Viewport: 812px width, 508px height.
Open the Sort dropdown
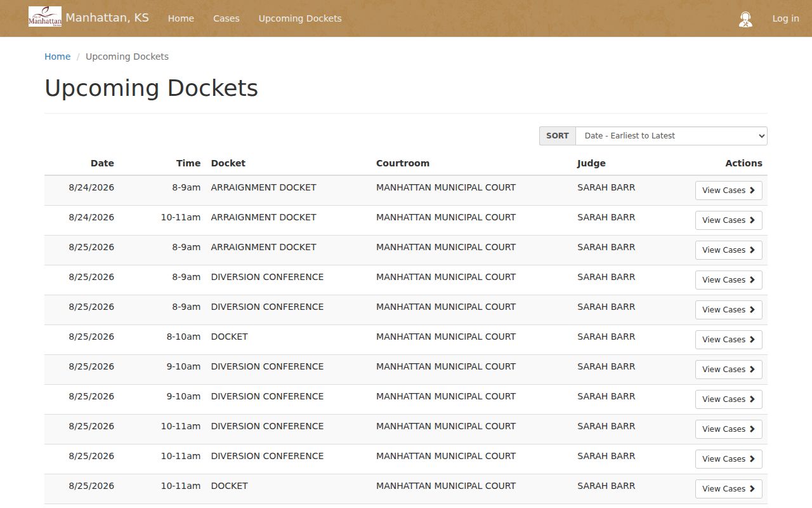coord(671,136)
